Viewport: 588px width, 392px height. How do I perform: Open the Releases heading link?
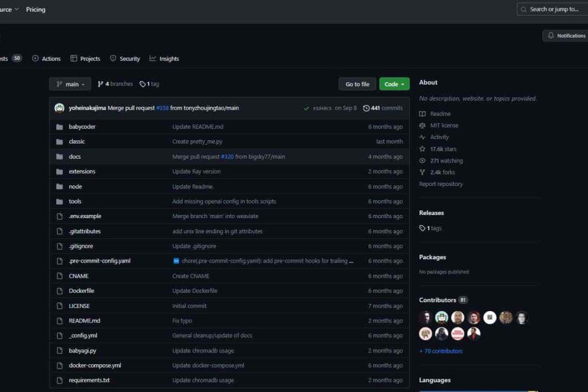point(431,212)
